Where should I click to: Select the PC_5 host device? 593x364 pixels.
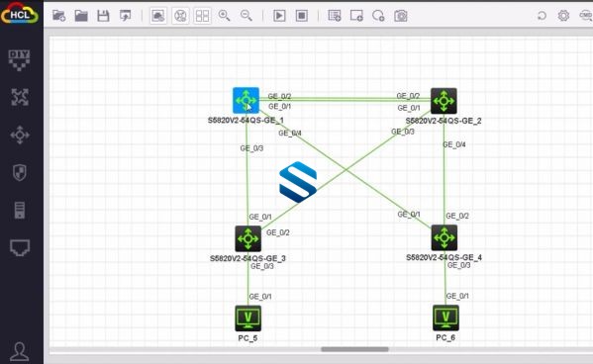248,318
